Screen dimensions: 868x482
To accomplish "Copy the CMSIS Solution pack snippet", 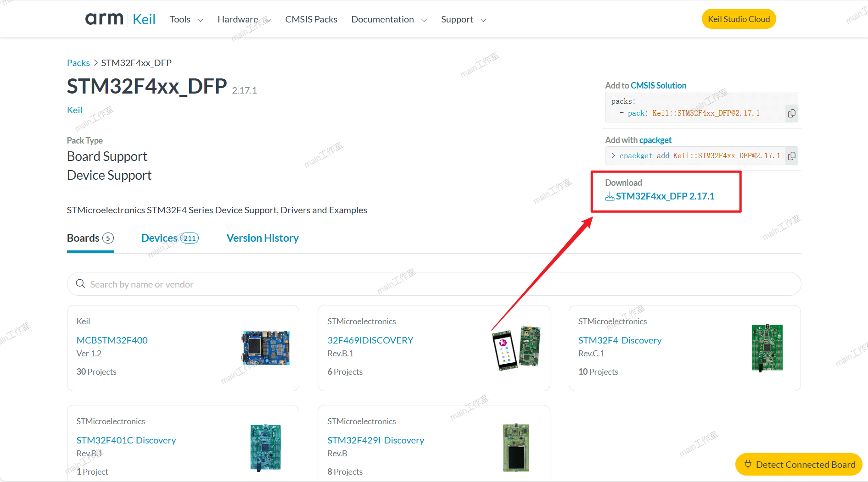I will coord(791,113).
